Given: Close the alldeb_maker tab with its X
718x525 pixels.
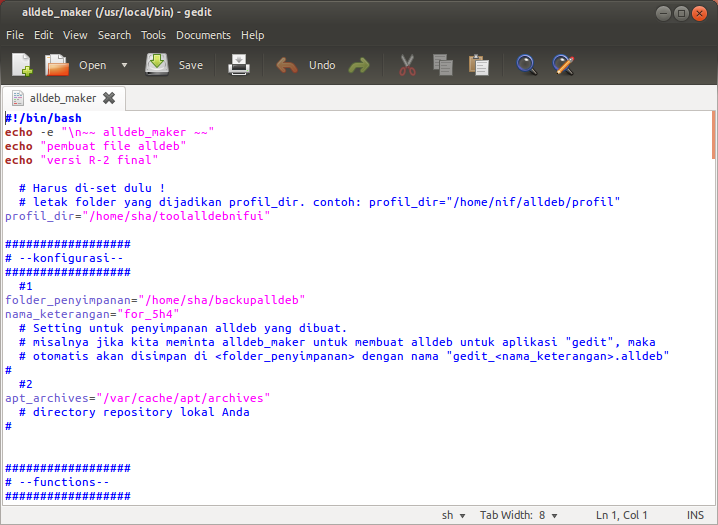Looking at the screenshot, I should (109, 98).
